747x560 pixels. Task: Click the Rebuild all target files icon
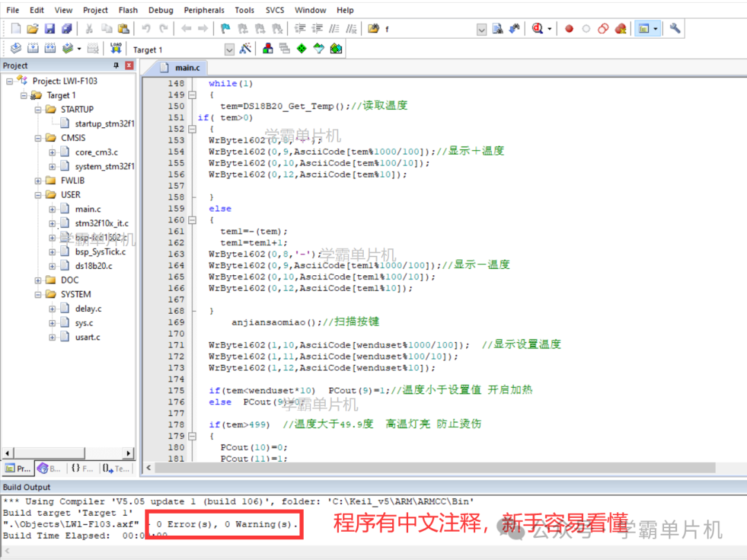pos(50,48)
